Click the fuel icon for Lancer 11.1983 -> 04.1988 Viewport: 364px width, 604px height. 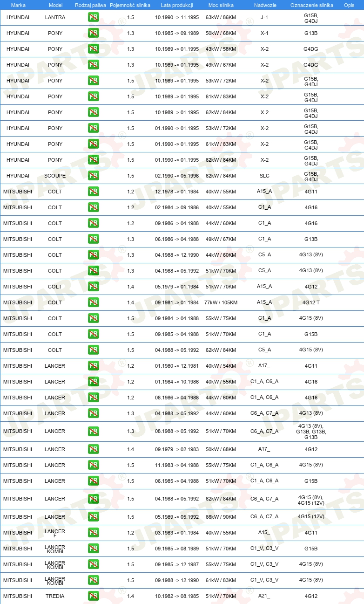click(x=93, y=466)
